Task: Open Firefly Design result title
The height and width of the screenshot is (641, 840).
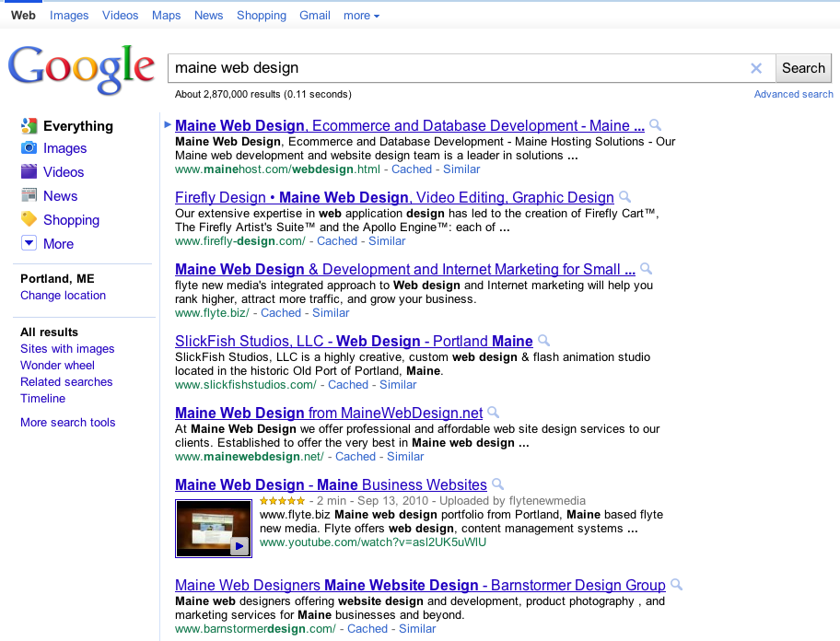Action: click(x=394, y=197)
